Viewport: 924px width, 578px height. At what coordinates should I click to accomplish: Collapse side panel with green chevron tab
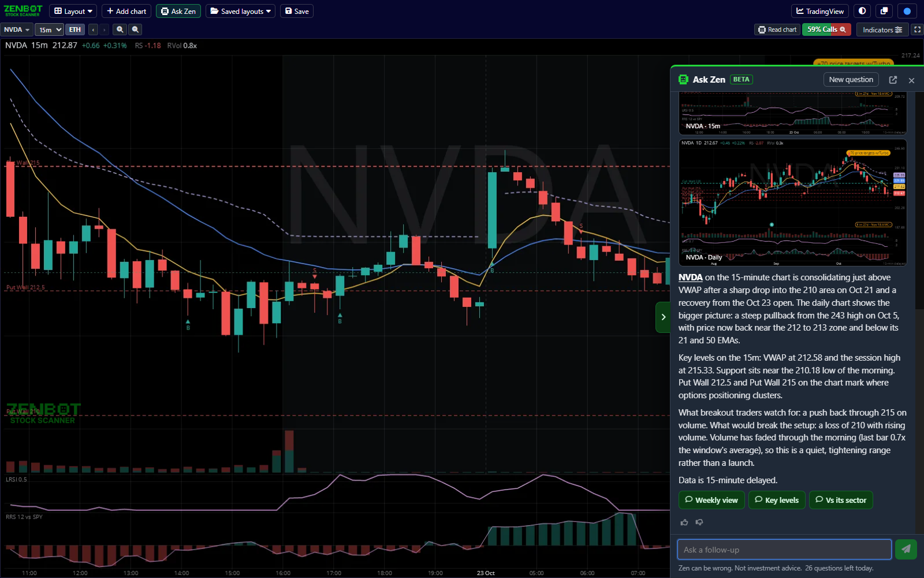click(x=663, y=317)
